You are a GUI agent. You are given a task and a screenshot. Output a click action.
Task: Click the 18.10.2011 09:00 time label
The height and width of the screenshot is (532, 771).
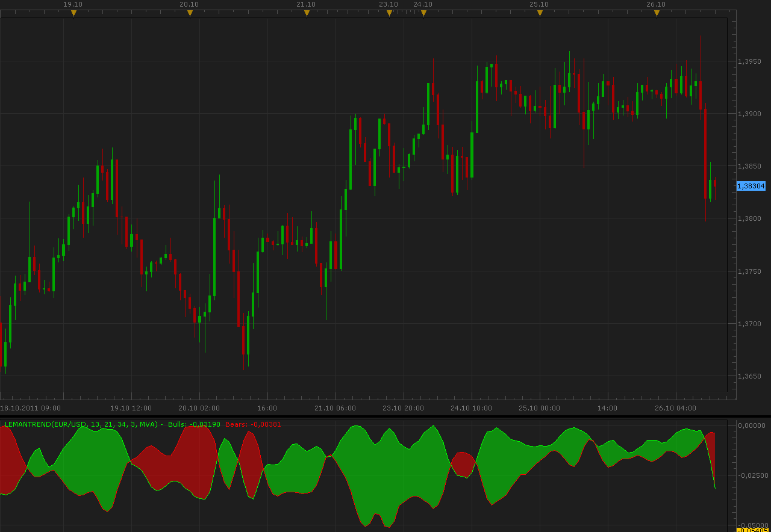point(31,408)
